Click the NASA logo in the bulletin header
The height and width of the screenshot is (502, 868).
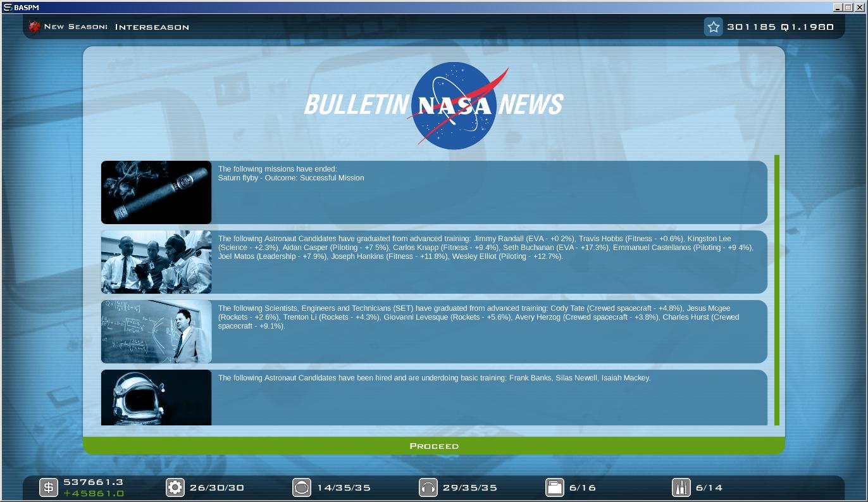456,105
